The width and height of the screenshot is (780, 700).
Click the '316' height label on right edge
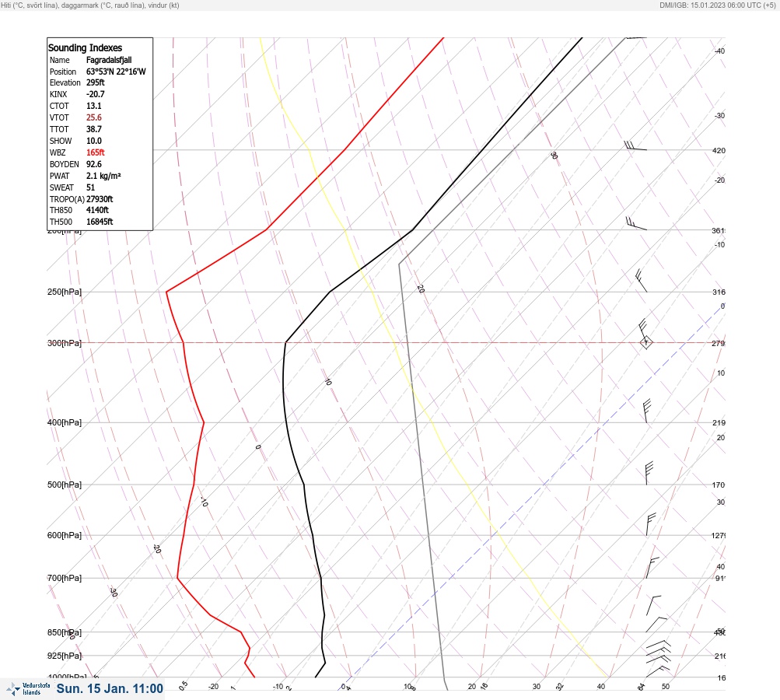(x=719, y=292)
